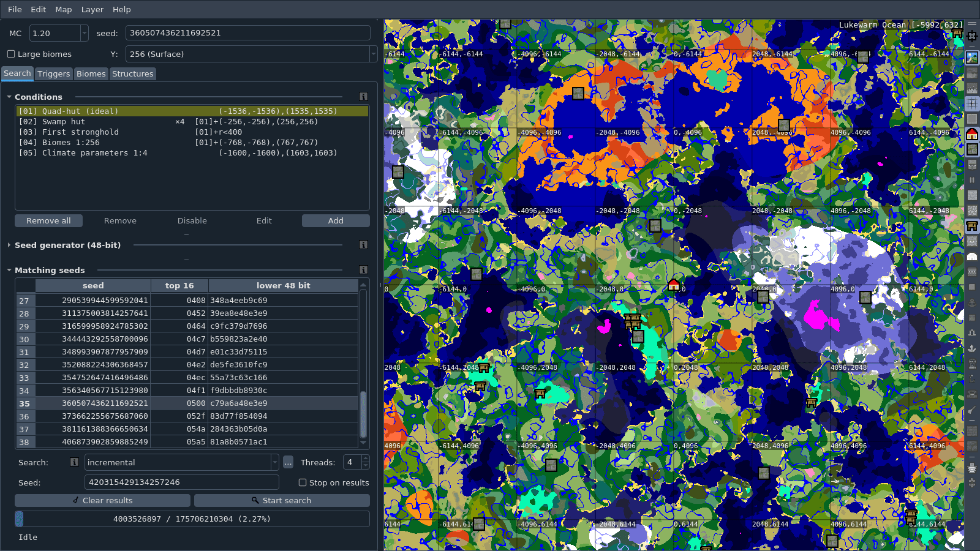Click swamp hut marker at map's top-right corner

click(x=957, y=34)
